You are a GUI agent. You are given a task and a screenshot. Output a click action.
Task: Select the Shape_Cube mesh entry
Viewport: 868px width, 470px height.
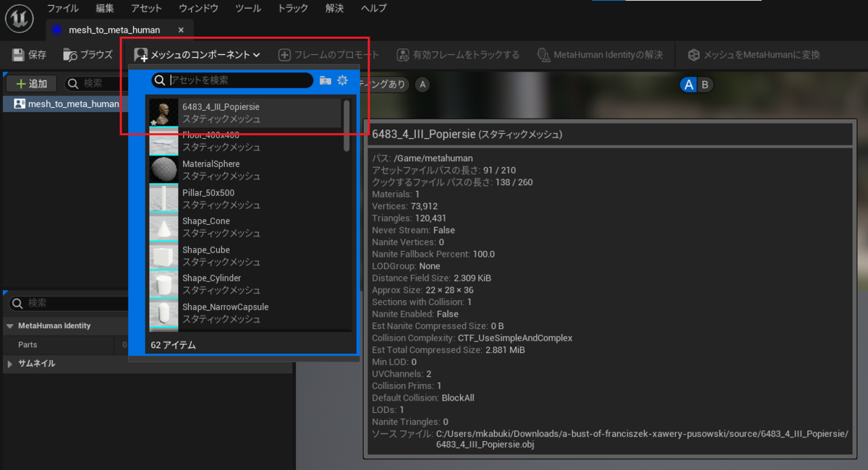[x=244, y=256]
